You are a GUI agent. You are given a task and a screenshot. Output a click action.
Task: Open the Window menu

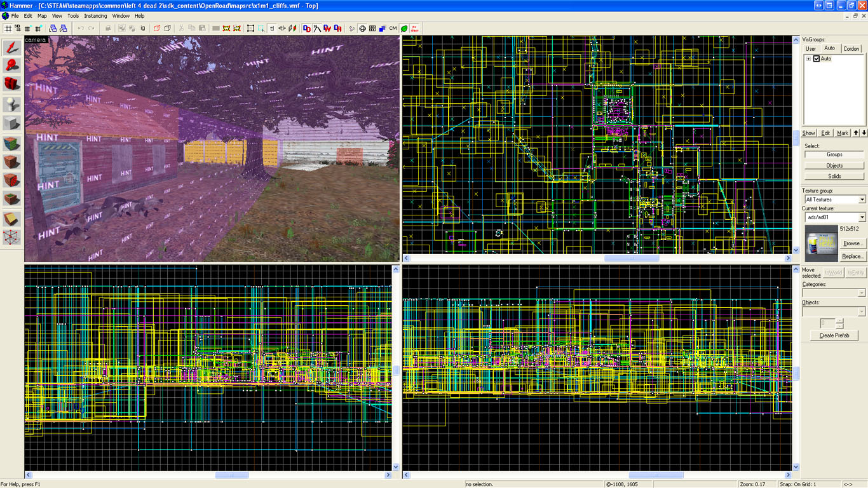(x=121, y=16)
